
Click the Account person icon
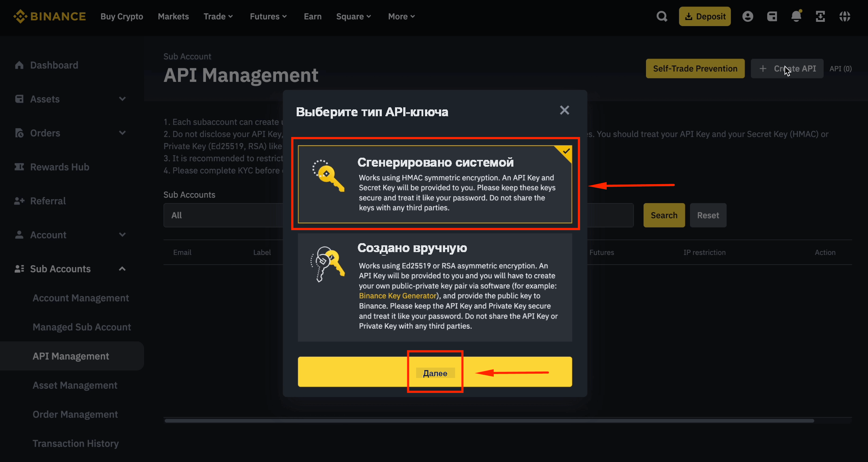[19, 235]
